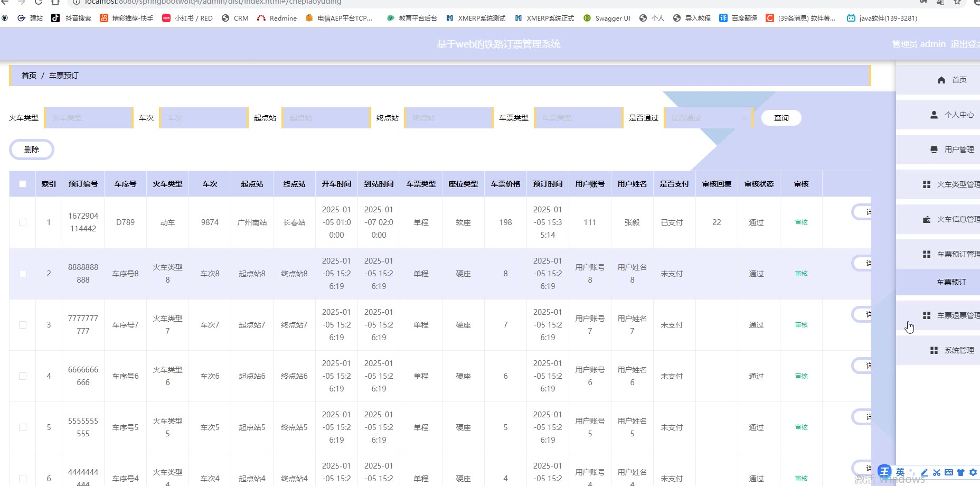Open the IME handwriting pen icon

pos(925,473)
